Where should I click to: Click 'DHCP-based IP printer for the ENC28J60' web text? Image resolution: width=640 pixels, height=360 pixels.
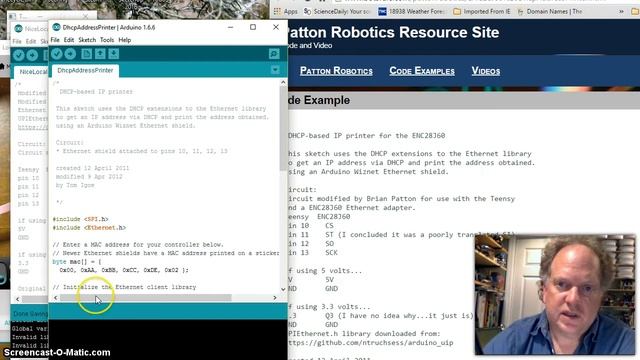367,136
